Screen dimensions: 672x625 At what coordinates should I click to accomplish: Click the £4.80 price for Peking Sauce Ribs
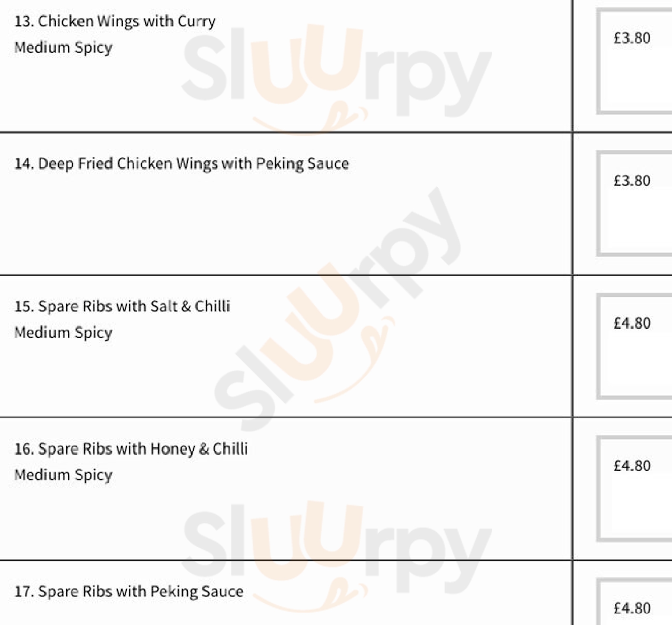(x=632, y=609)
